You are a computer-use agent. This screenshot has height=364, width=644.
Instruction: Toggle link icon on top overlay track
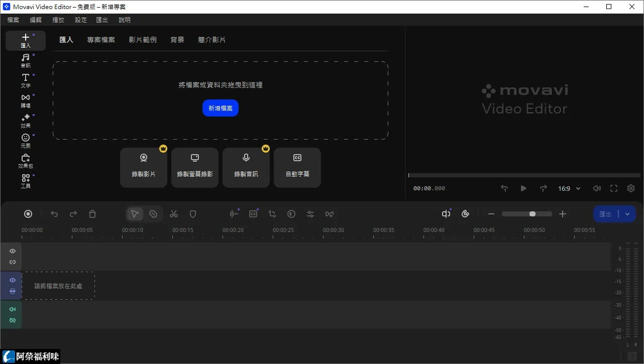pos(13,262)
